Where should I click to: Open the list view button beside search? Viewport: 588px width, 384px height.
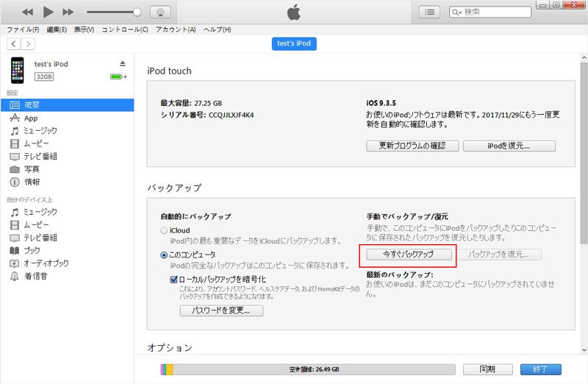pyautogui.click(x=429, y=12)
